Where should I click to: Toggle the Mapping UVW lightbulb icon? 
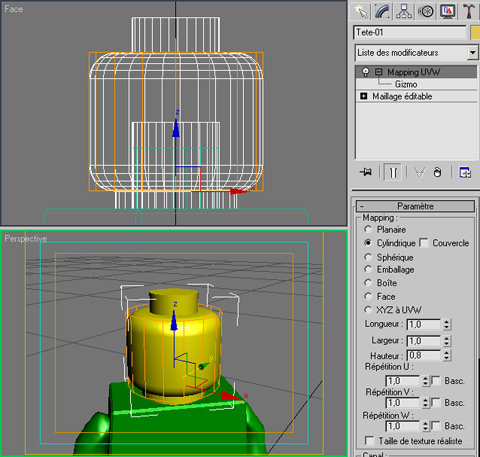click(x=366, y=72)
